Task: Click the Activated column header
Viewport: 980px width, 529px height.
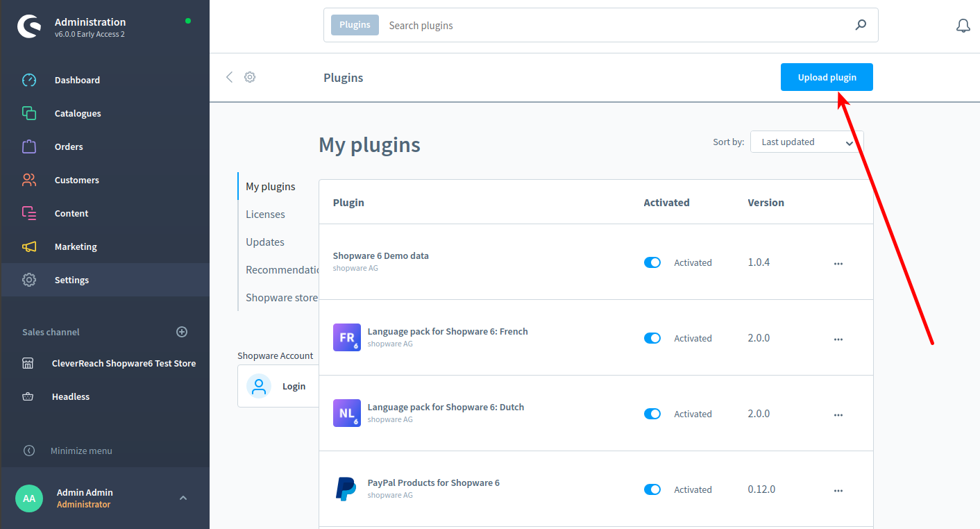Action: click(x=666, y=203)
